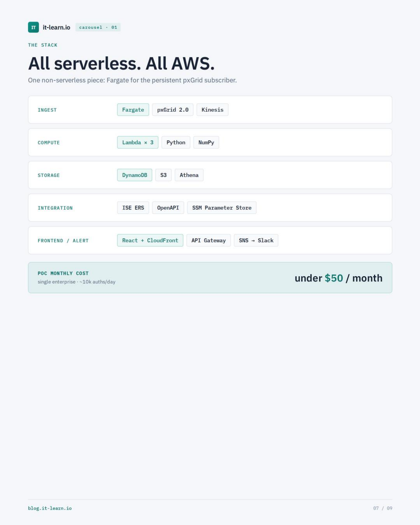
Task: Click the React + CloudFront chip
Action: (150, 240)
